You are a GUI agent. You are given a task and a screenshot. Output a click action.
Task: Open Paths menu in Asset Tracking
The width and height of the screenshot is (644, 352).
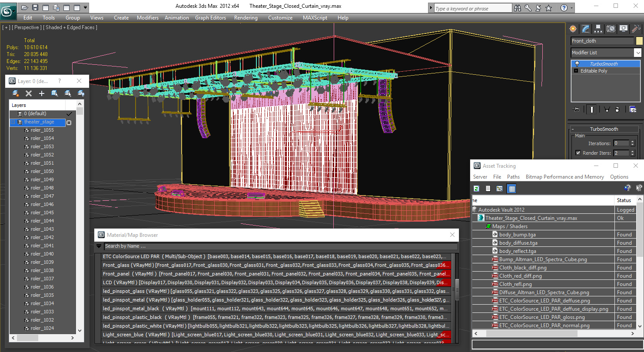click(513, 177)
